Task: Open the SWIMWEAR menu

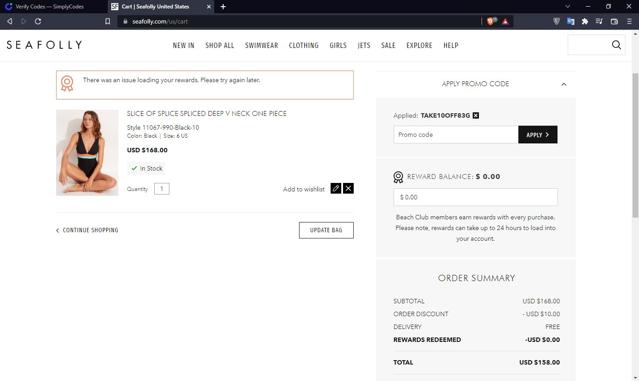Action: [x=262, y=45]
